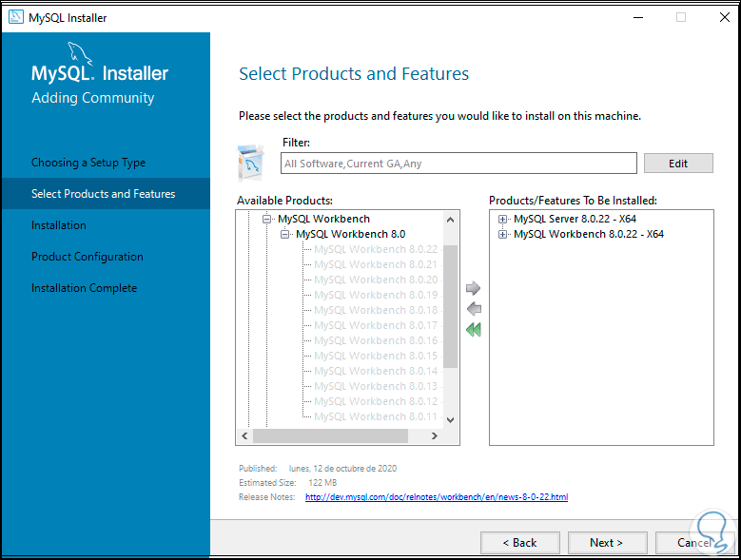
Task: Select MySQL Workbench 8.0.13 tree row
Action: tap(376, 386)
